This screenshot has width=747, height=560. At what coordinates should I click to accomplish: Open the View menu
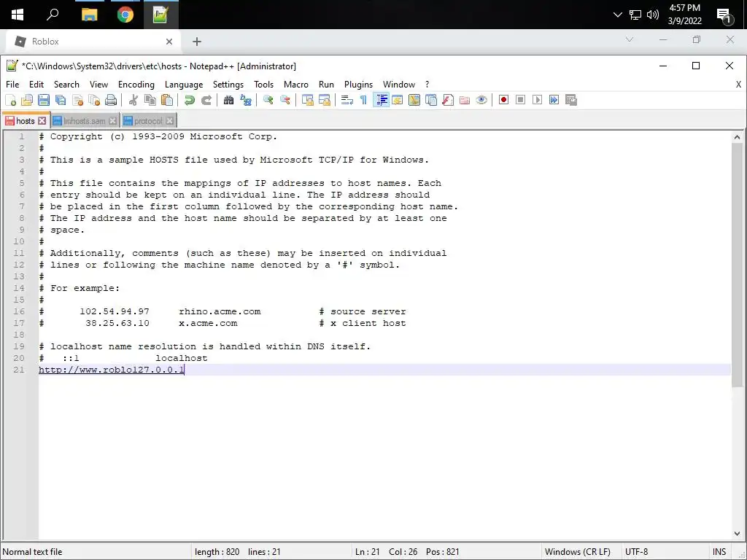(x=98, y=85)
